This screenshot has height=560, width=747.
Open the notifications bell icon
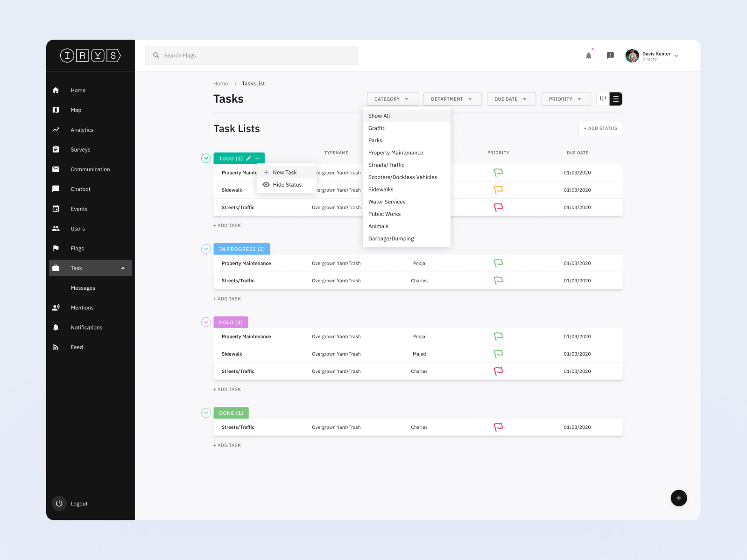point(588,56)
